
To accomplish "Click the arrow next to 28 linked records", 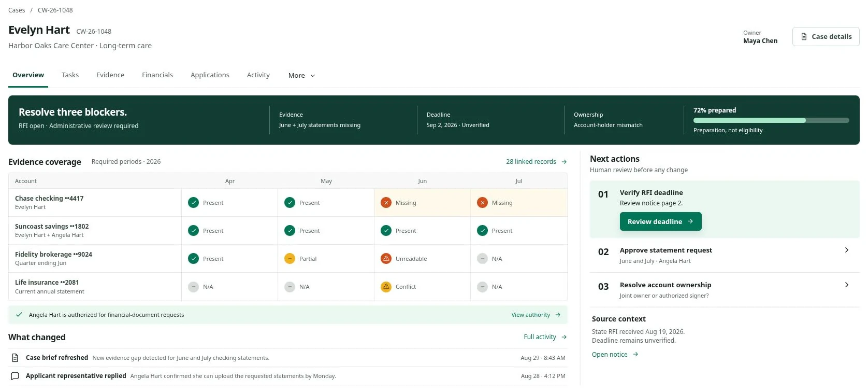I will 564,162.
